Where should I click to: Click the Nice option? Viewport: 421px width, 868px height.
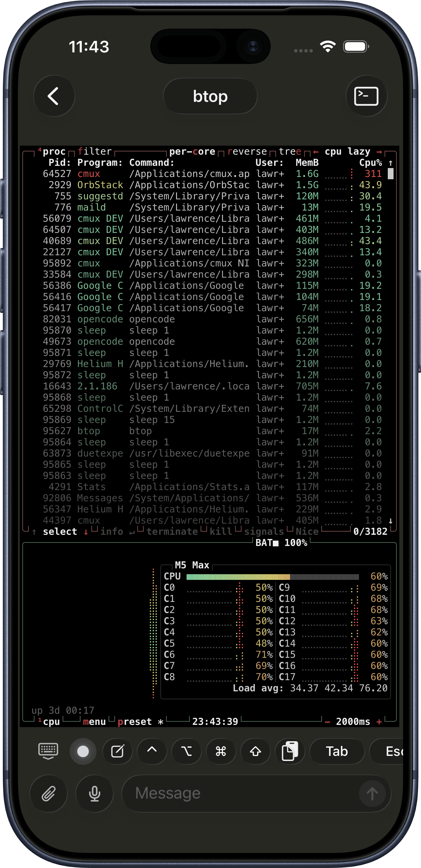click(x=307, y=532)
